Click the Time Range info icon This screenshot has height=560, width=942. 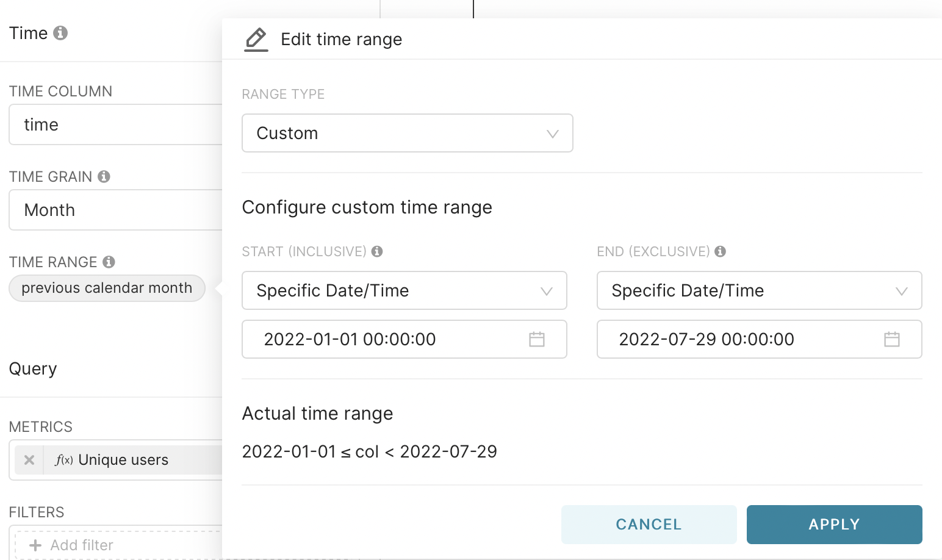click(109, 262)
